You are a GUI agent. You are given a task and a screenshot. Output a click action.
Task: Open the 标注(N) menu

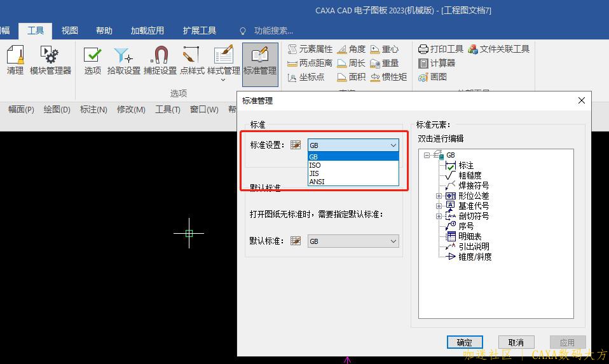pyautogui.click(x=93, y=109)
